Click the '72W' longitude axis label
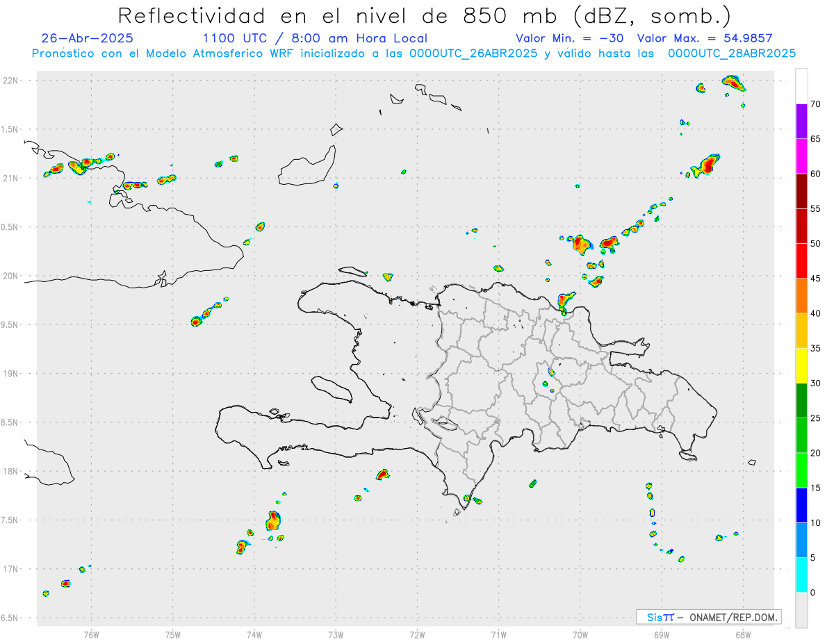The image size is (834, 644). [417, 634]
